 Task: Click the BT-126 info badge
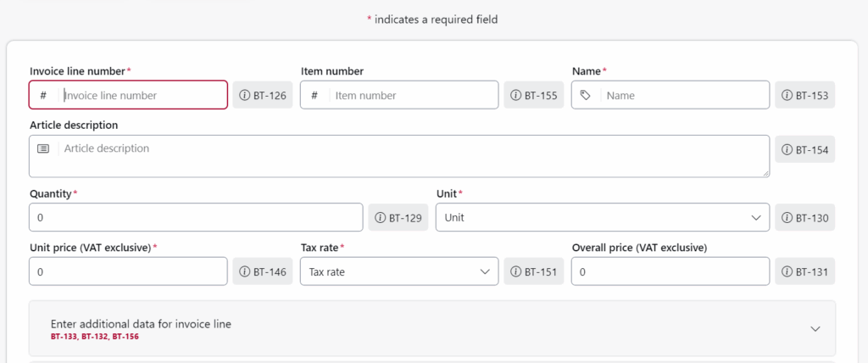click(263, 95)
